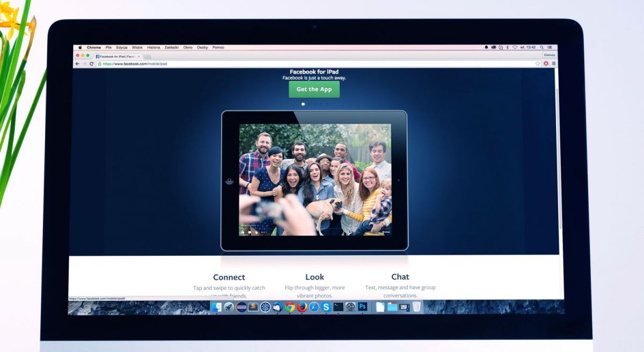The image size is (644, 352).
Task: Open Photoshop from the dock
Action: 363,306
